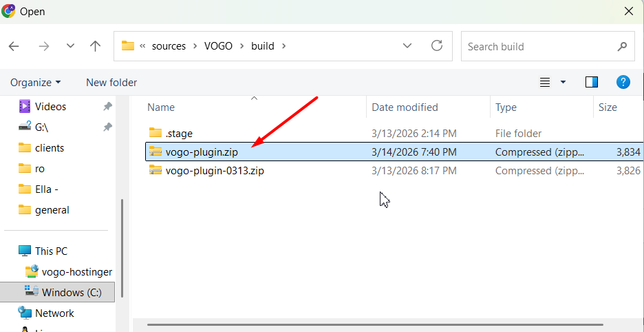Select vogo-plugin-0313.zip file
The width and height of the screenshot is (644, 332).
coord(215,170)
